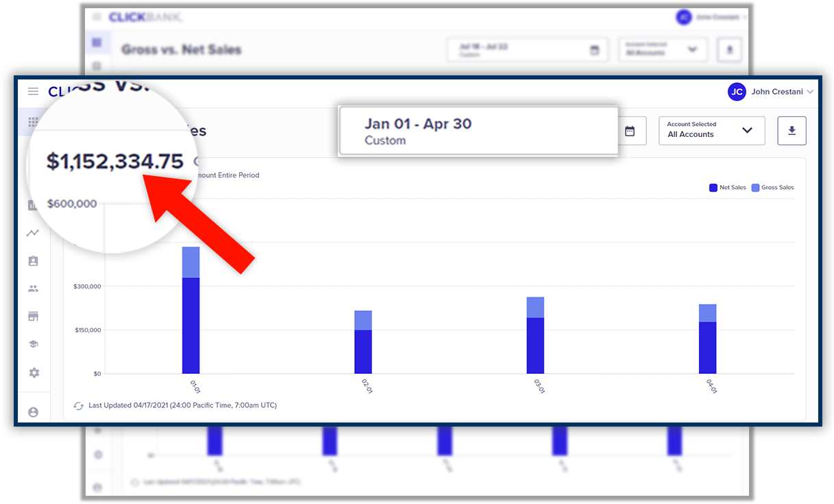The image size is (834, 504).
Task: Open the hamburger menu in the front ClickBank window
Action: (x=33, y=92)
